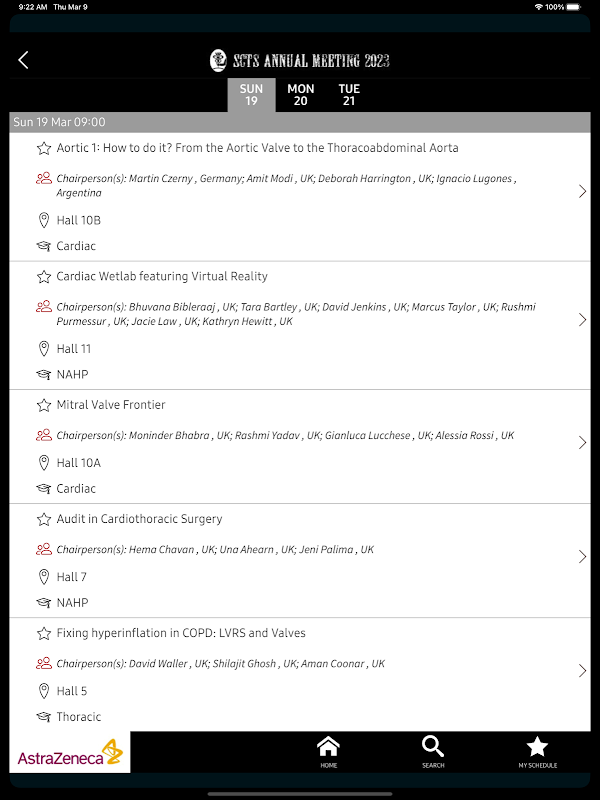Switch to the TUE 21 tab

349,95
